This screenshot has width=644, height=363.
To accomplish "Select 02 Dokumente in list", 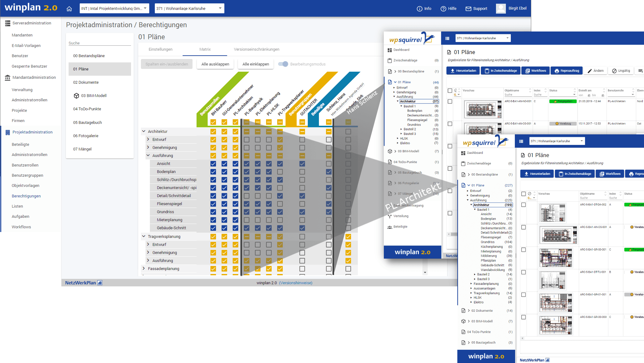I will (100, 82).
